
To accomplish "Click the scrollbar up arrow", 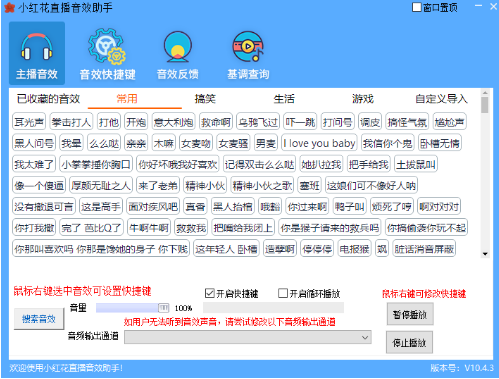I will pyautogui.click(x=485, y=93).
